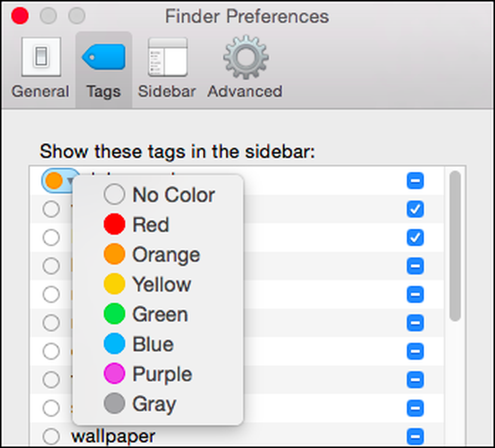
Task: Collapse the orange tag color dropdown
Action: (x=60, y=181)
